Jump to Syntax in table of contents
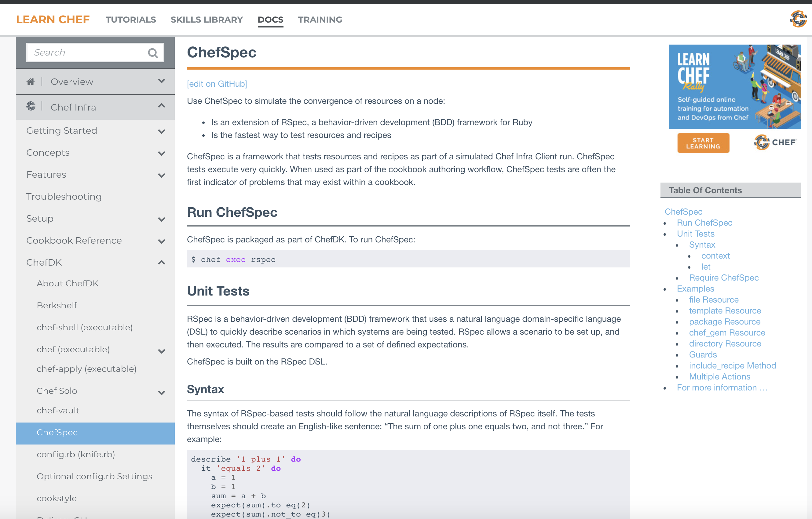812x519 pixels. 702,245
